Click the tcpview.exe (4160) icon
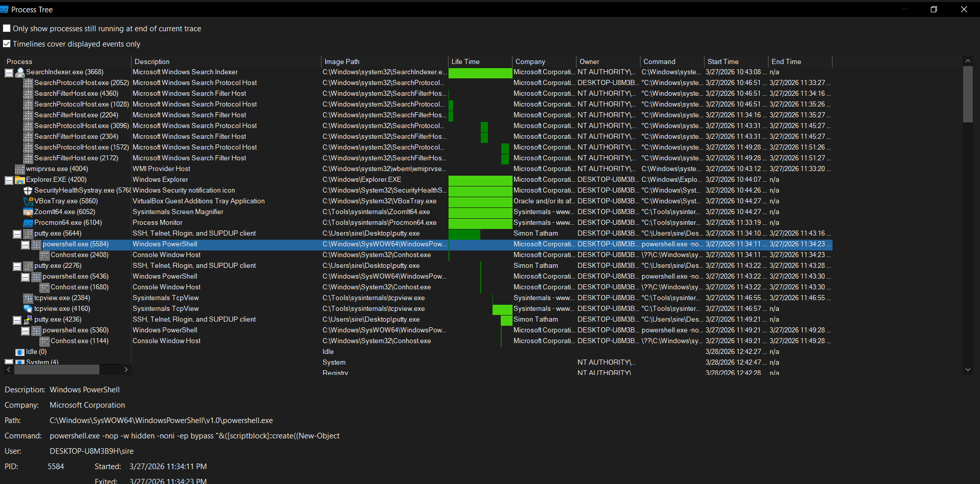The height and width of the screenshot is (484, 980). click(x=28, y=309)
